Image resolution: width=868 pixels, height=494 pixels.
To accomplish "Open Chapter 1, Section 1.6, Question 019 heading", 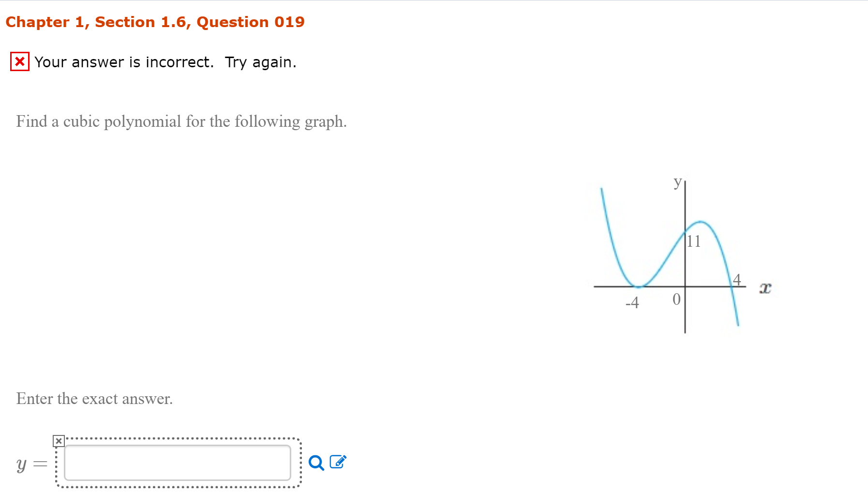I will (x=155, y=22).
